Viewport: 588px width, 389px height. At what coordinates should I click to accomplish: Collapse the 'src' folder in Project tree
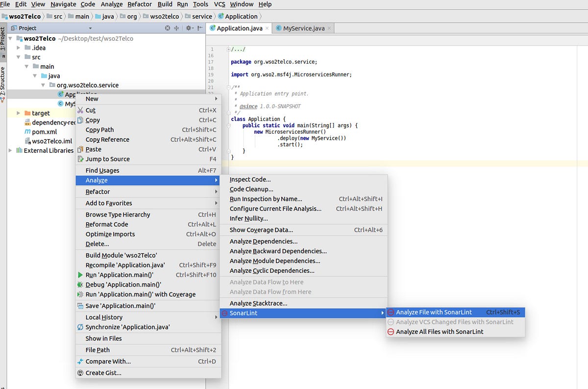click(x=19, y=57)
